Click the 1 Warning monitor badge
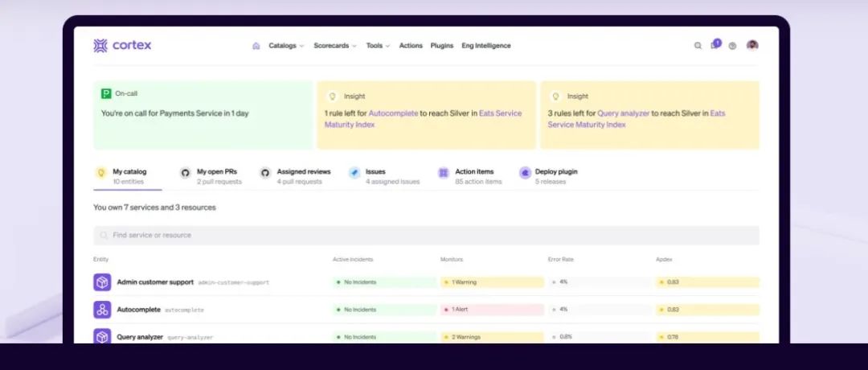Screen dimensions: 868x370 coord(492,282)
